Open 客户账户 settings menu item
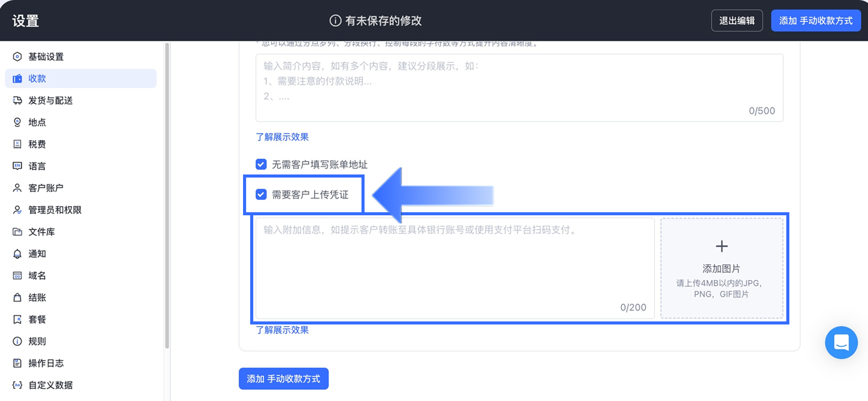This screenshot has height=401, width=868. point(46,188)
